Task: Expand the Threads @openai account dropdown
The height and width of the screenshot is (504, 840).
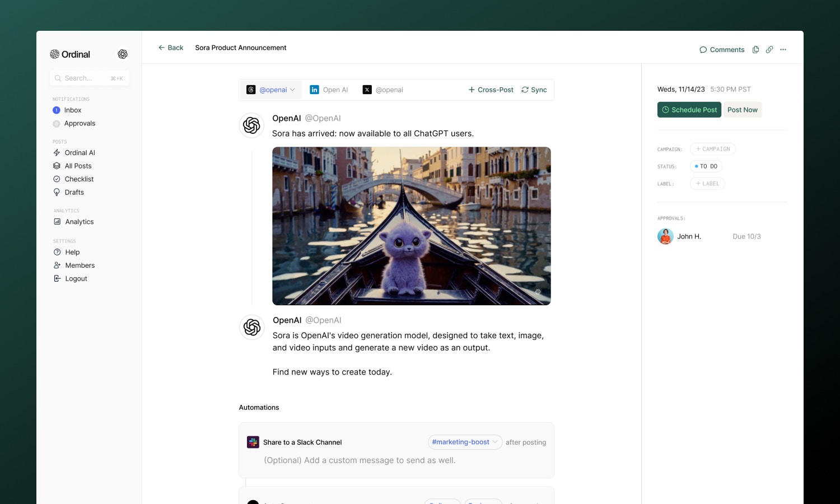Action: pyautogui.click(x=272, y=90)
